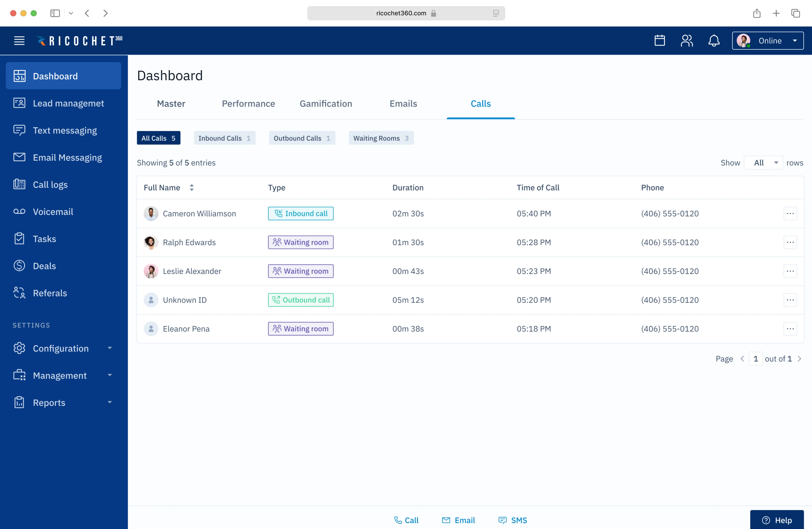Screen dimensions: 812x529
Task: Open the Show rows dropdown
Action: point(763,163)
